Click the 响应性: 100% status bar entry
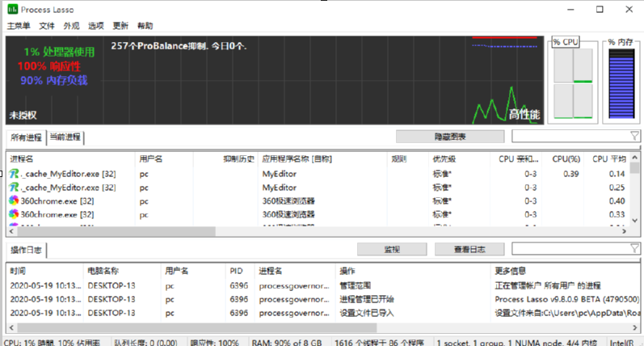Viewport: 644px width, 346px height. coord(215,342)
